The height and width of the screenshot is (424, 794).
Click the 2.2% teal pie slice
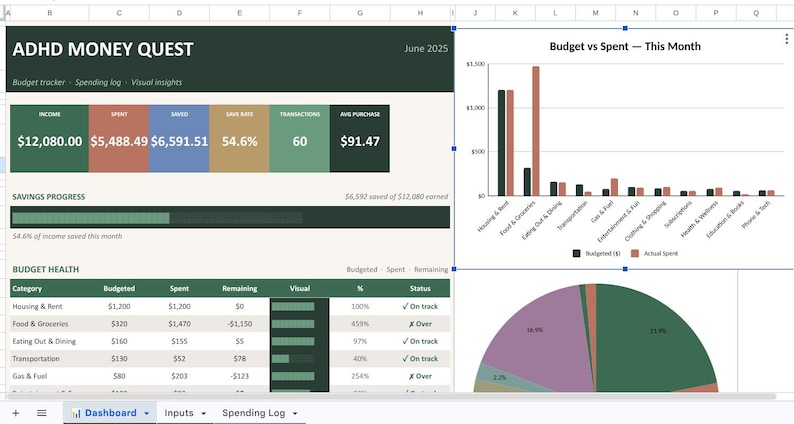click(500, 377)
